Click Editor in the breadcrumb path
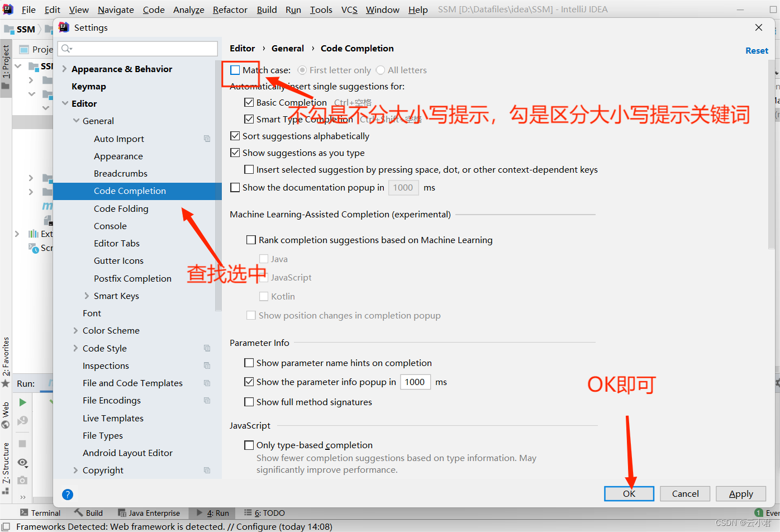Image resolution: width=780 pixels, height=532 pixels. tap(242, 48)
